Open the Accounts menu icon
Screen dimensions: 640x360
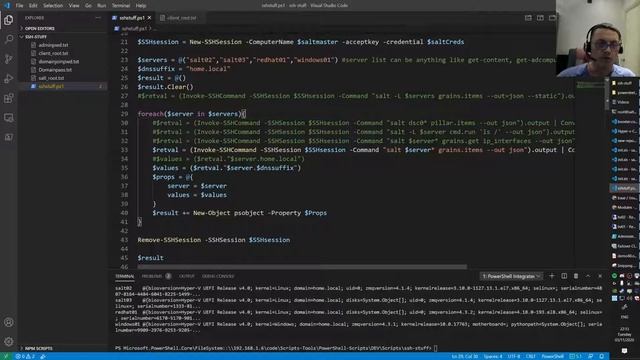(x=9, y=322)
